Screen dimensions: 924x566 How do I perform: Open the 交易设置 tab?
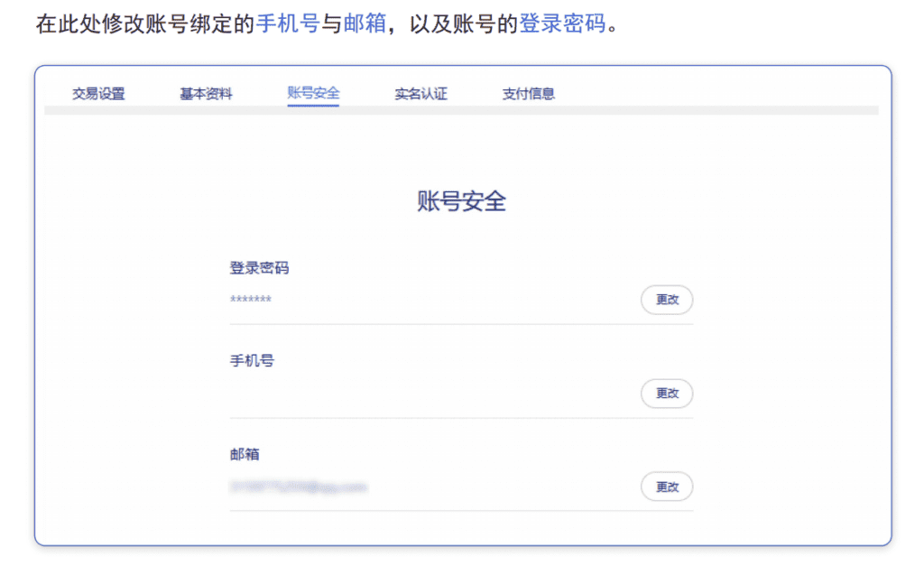click(x=98, y=93)
